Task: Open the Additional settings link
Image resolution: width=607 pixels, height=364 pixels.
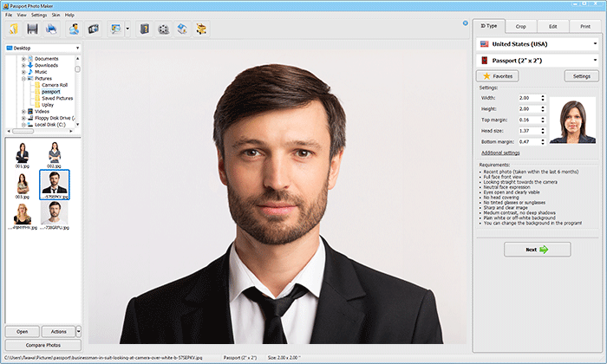Action: click(500, 153)
